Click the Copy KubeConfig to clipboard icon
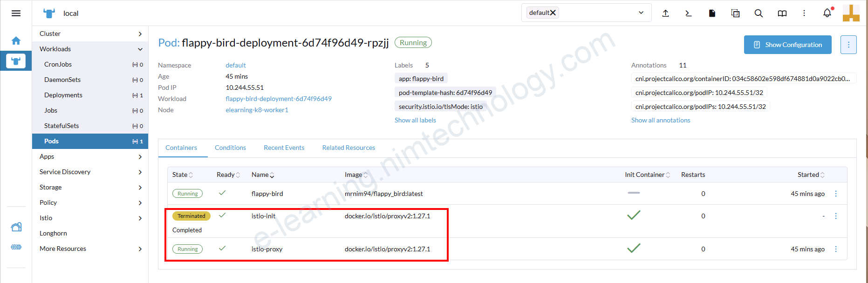This screenshot has width=868, height=283. click(735, 13)
